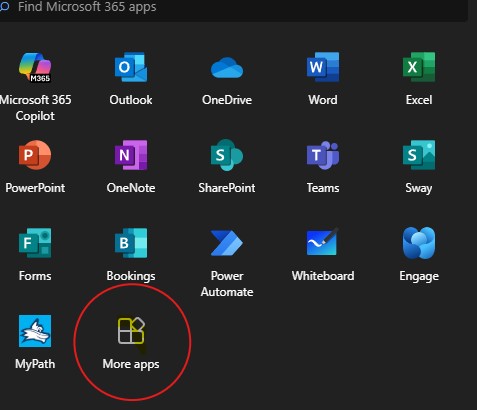Launch the SharePoint app icon
This screenshot has width=477, height=410.
227,155
